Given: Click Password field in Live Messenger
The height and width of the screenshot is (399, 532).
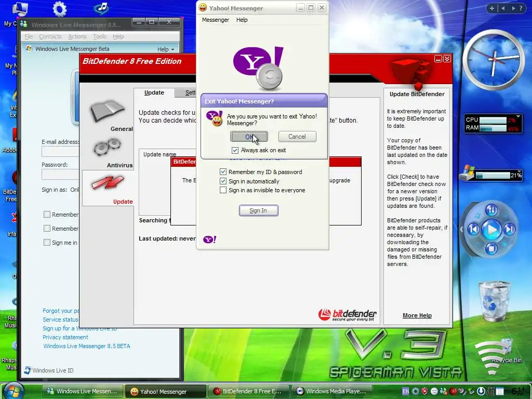Looking at the screenshot, I should pyautogui.click(x=60, y=175).
